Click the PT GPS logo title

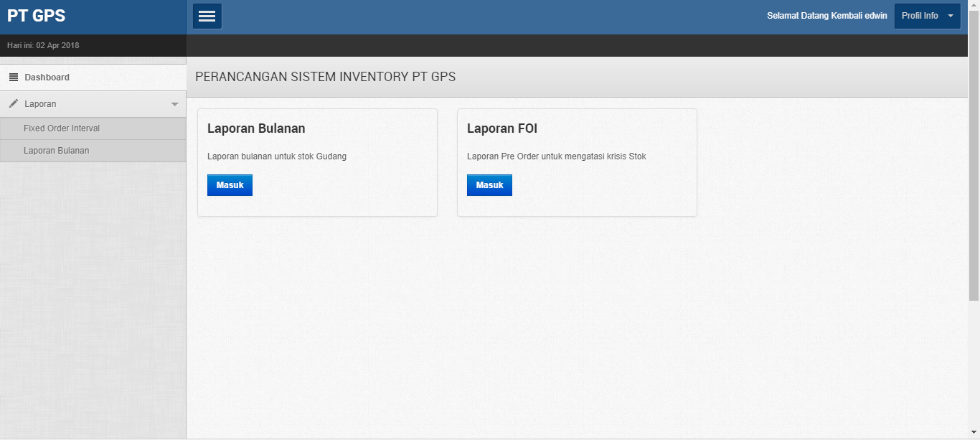[37, 16]
